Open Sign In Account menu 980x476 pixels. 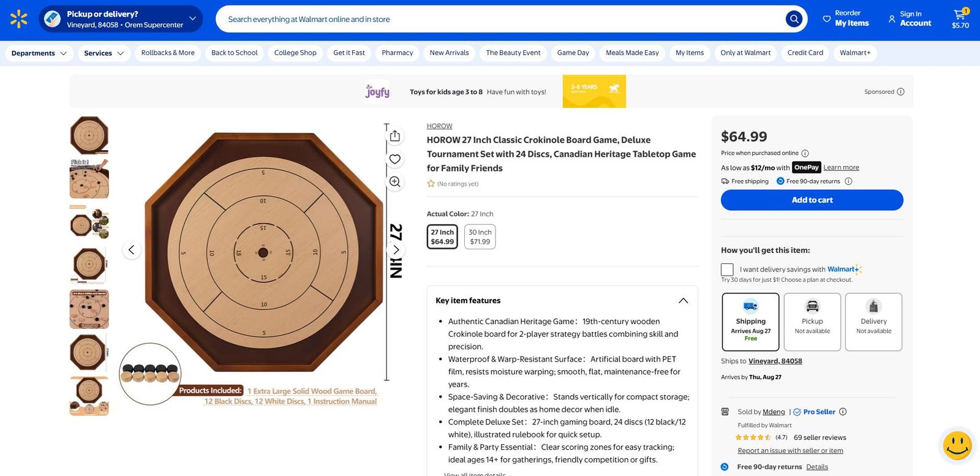(x=910, y=18)
